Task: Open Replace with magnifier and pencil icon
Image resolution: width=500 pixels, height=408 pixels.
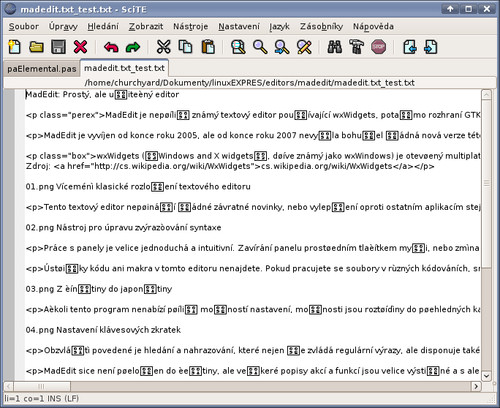Action: [304, 47]
